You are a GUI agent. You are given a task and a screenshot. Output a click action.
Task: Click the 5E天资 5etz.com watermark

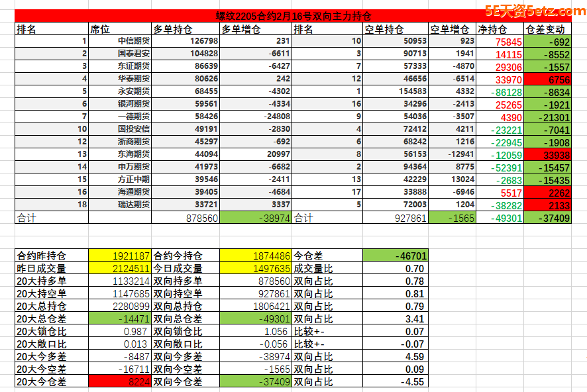[x=534, y=11]
